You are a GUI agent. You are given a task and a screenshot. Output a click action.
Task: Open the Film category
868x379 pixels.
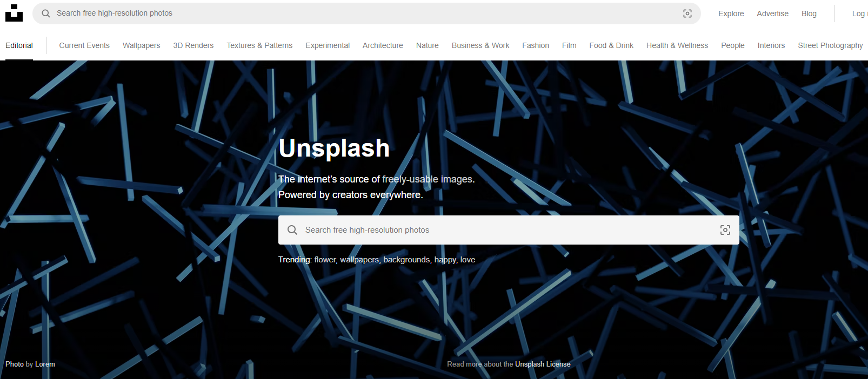point(569,45)
